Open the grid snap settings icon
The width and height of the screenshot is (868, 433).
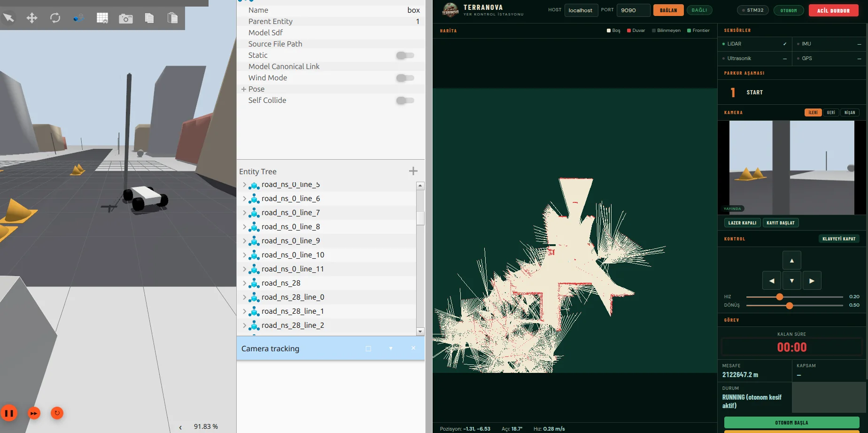click(102, 18)
